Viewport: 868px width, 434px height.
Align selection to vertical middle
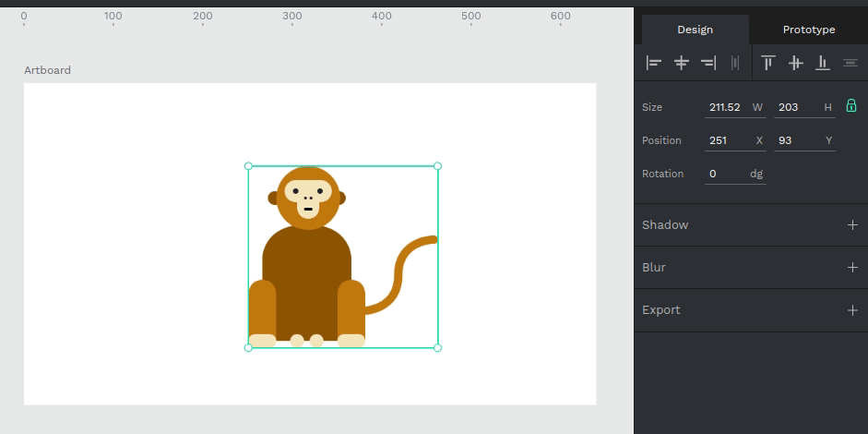[x=795, y=63]
